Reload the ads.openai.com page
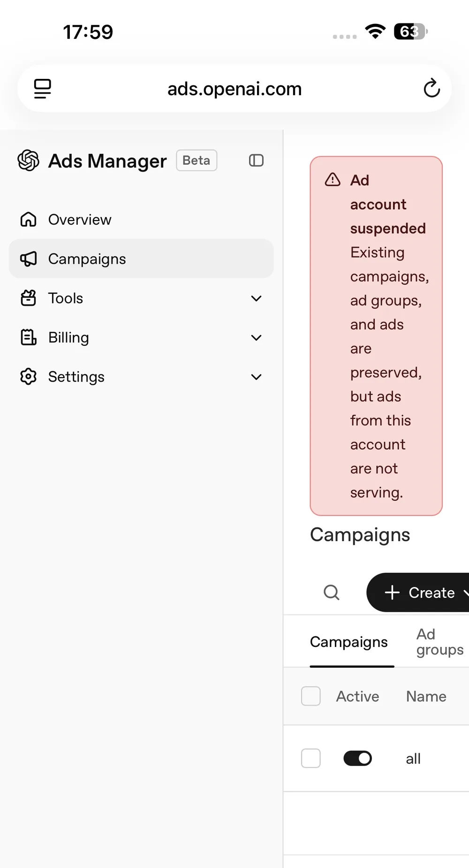Screen dimensions: 469x868 point(431,88)
